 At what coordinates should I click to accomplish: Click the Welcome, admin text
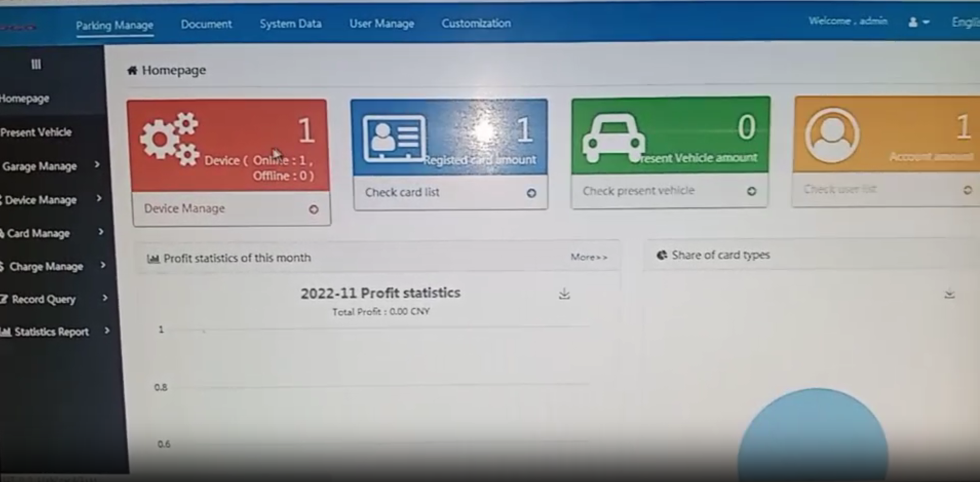click(848, 21)
